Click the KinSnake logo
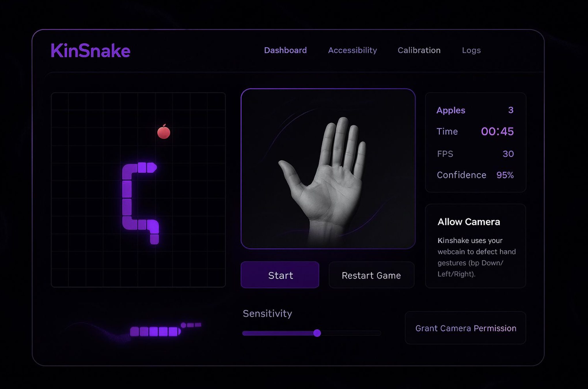This screenshot has width=588, height=389. [x=90, y=51]
